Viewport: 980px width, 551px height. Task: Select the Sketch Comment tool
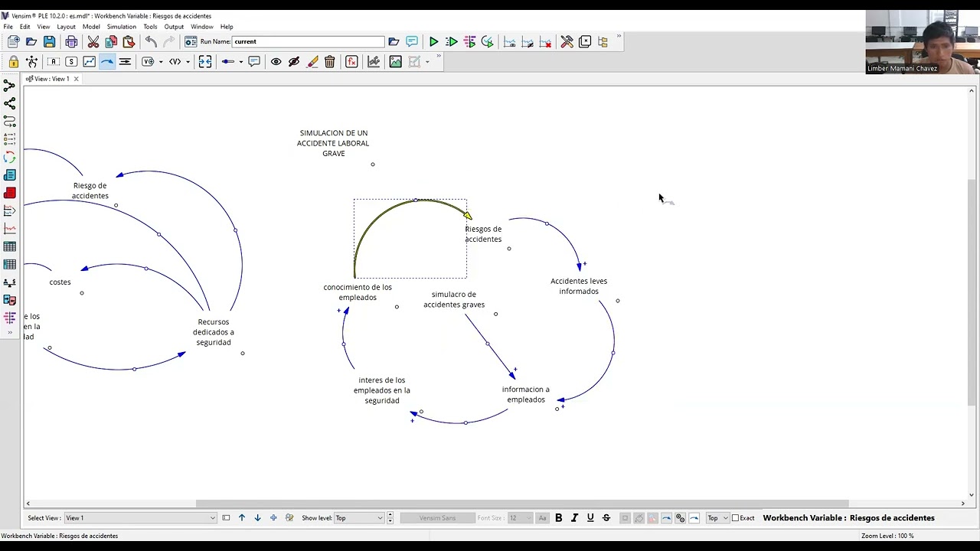(x=254, y=62)
